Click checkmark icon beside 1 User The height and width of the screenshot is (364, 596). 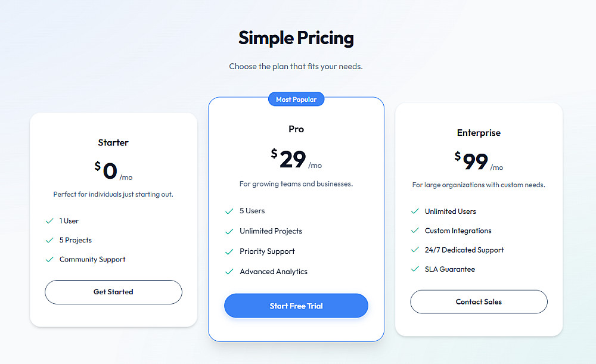[x=49, y=221]
